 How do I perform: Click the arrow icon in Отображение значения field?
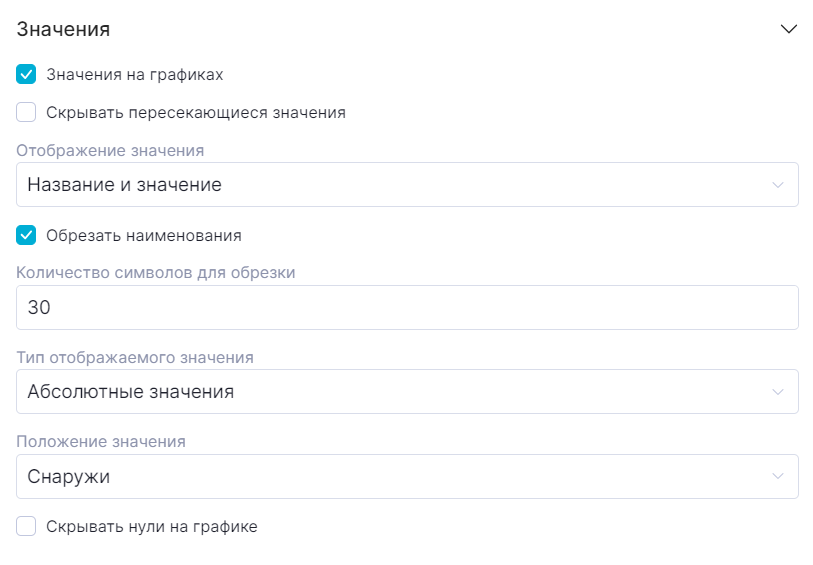click(778, 185)
